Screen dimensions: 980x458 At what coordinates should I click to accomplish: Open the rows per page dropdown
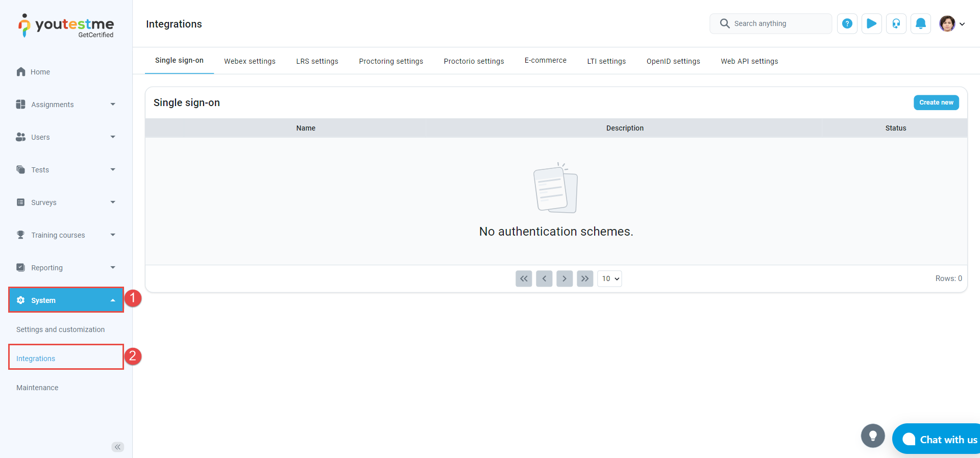(x=609, y=278)
